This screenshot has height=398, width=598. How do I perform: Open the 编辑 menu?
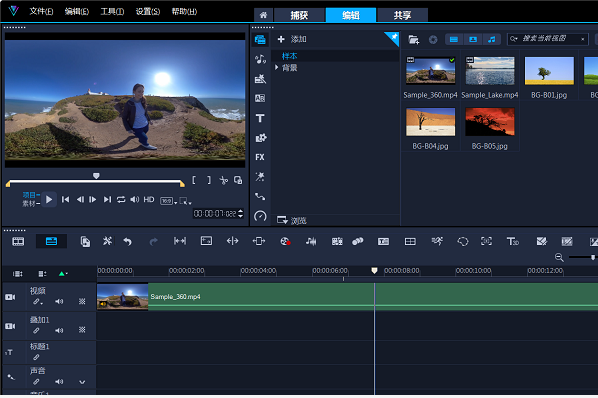(77, 11)
